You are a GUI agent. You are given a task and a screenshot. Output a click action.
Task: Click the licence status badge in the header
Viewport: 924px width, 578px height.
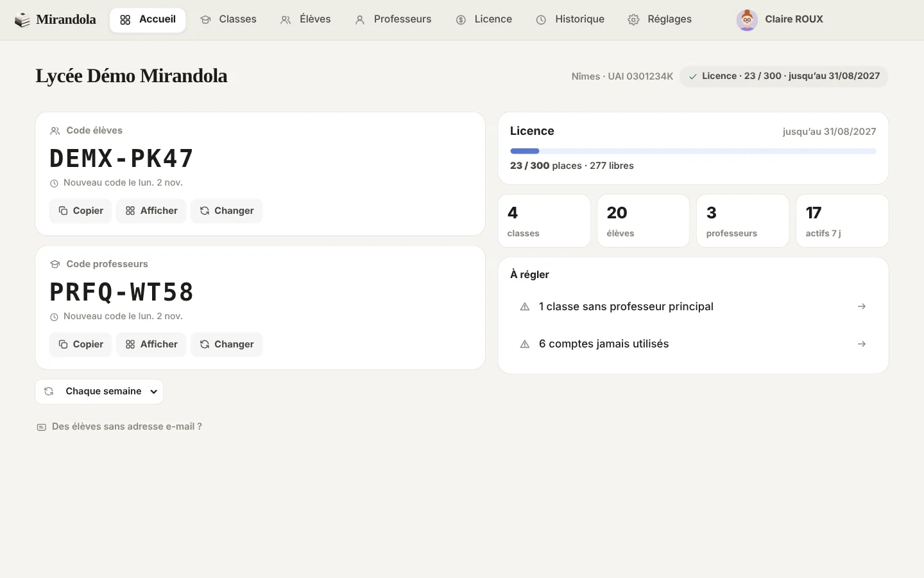784,76
